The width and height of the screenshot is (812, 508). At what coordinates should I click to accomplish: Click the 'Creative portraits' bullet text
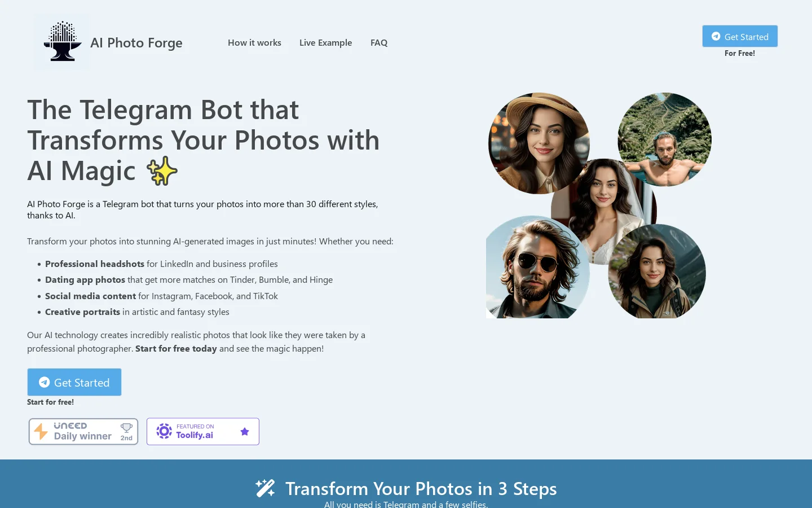click(82, 312)
